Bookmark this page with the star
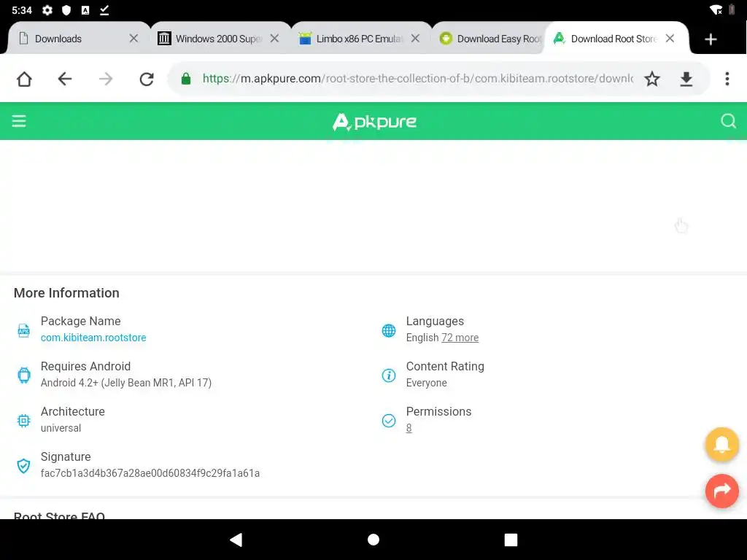Viewport: 747px width, 560px height. pos(652,79)
